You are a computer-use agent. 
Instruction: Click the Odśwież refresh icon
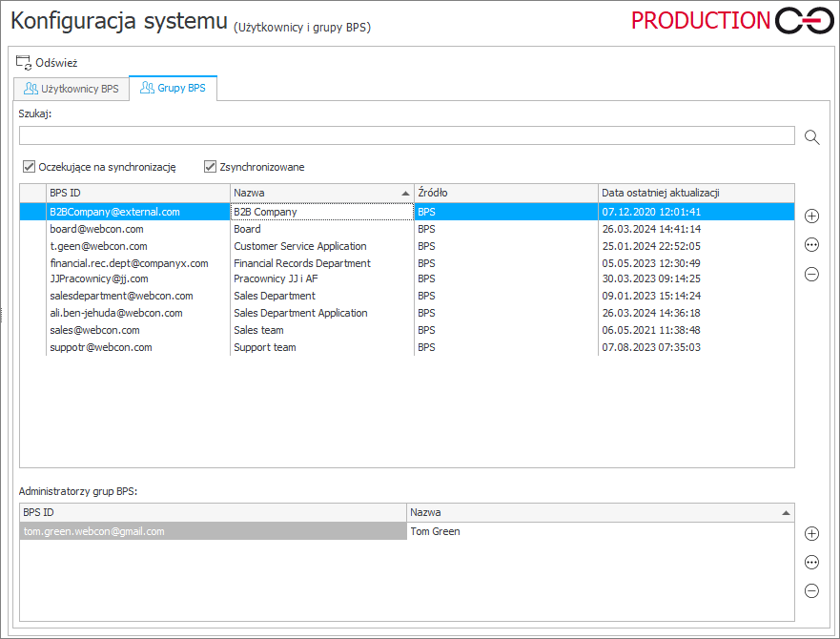coord(23,63)
